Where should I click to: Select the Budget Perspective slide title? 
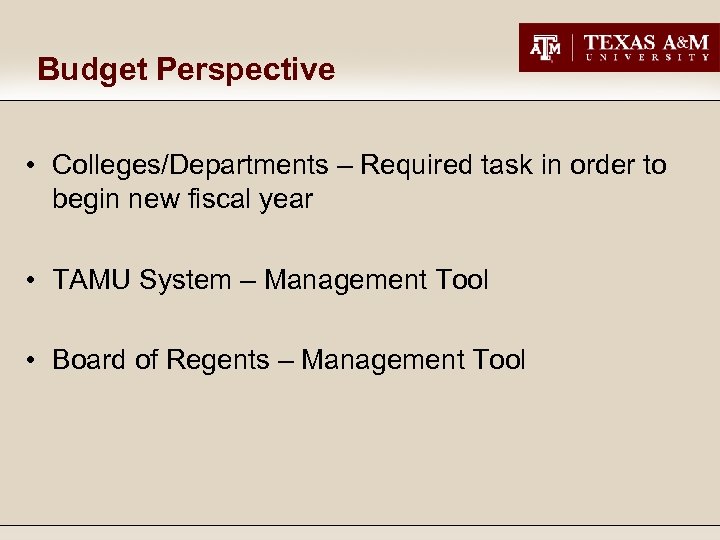(186, 70)
